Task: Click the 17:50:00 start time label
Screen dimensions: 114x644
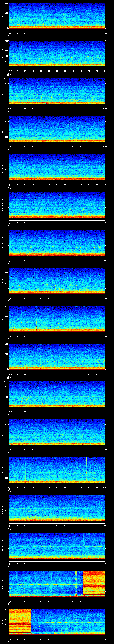Action: [9, 260]
